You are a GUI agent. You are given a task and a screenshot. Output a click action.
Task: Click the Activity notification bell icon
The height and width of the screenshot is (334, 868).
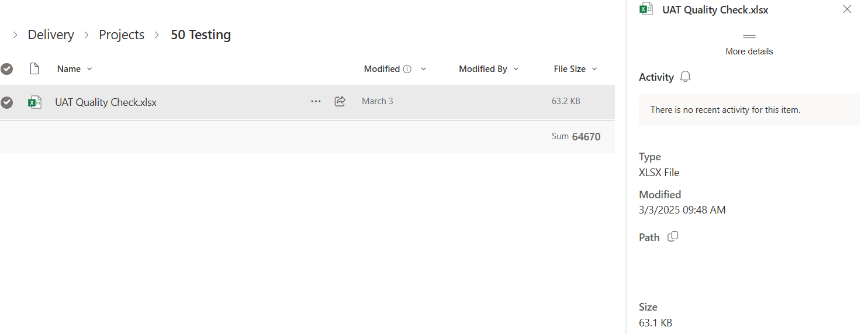(x=685, y=77)
